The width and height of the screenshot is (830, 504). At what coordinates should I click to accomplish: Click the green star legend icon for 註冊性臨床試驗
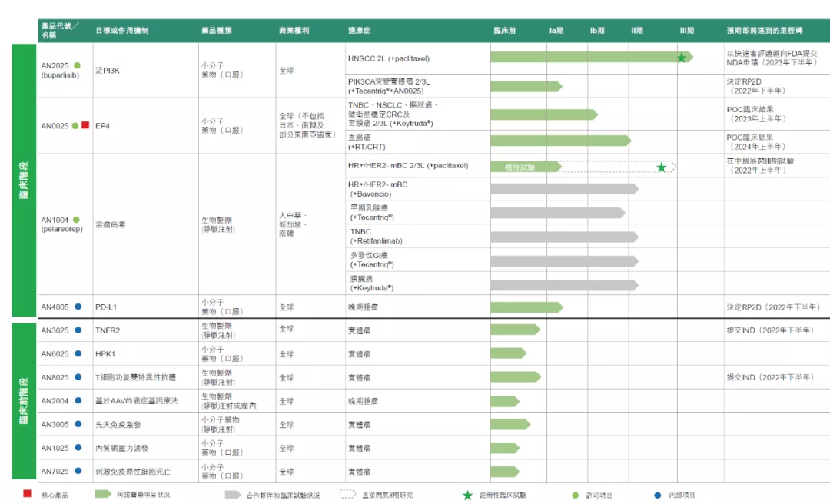pyautogui.click(x=467, y=495)
